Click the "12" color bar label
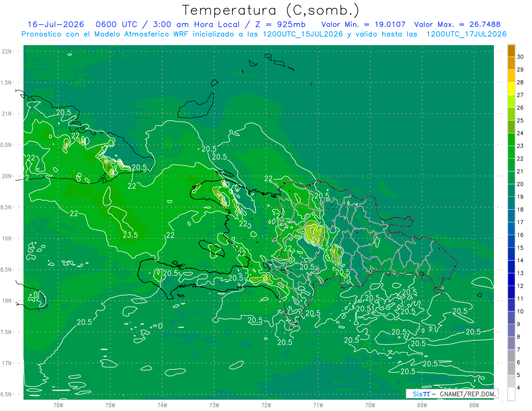This screenshot has width=532, height=411. 520,286
